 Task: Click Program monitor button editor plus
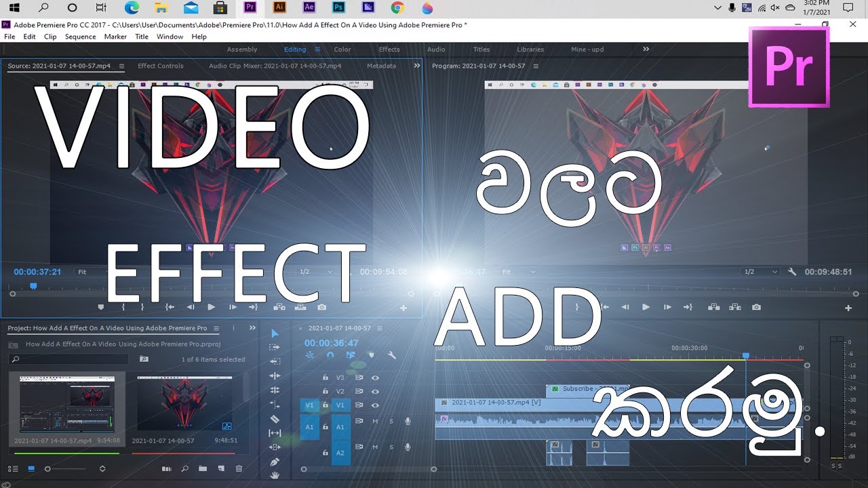[x=848, y=308]
